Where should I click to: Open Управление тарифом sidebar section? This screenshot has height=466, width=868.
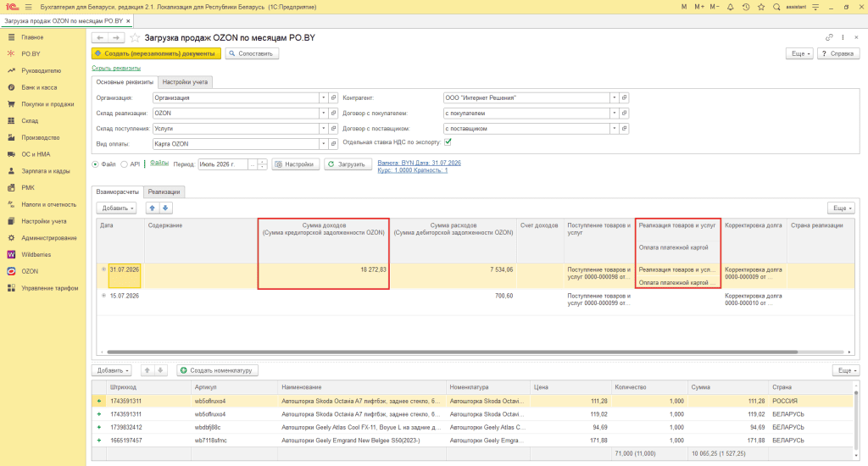coord(50,288)
